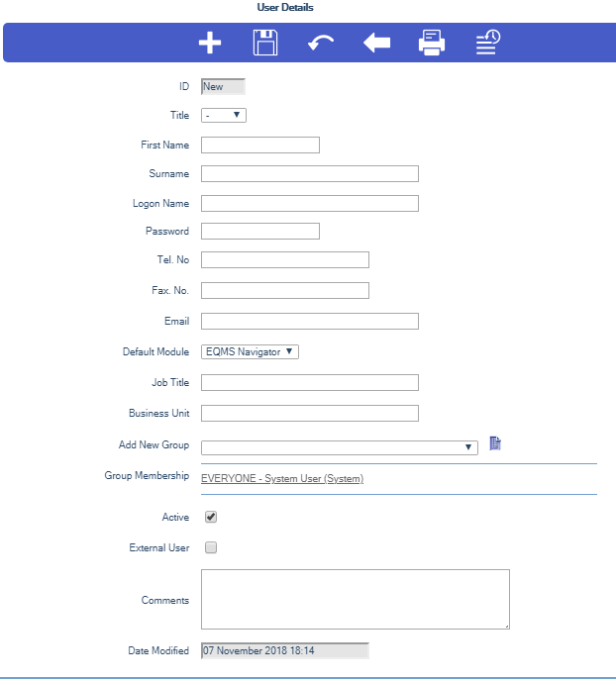The width and height of the screenshot is (616, 682).
Task: Click the Group Membership label
Action: pyautogui.click(x=147, y=475)
